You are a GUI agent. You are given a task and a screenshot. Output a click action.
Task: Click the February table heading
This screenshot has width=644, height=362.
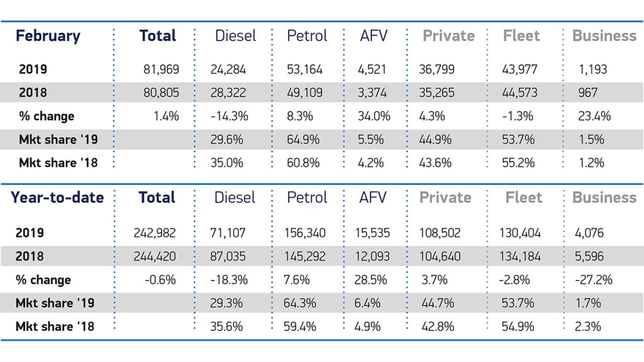(x=48, y=36)
